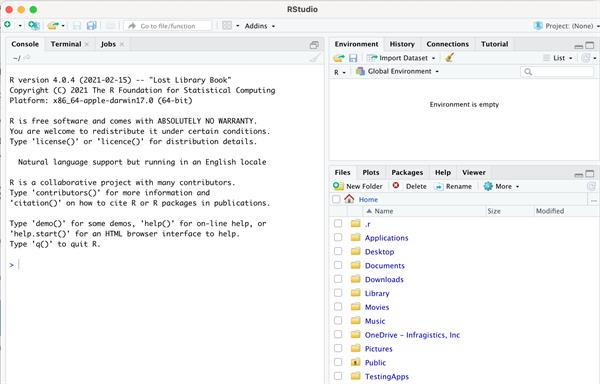600x384 pixels.
Task: Close the Terminal tab
Action: (87, 44)
